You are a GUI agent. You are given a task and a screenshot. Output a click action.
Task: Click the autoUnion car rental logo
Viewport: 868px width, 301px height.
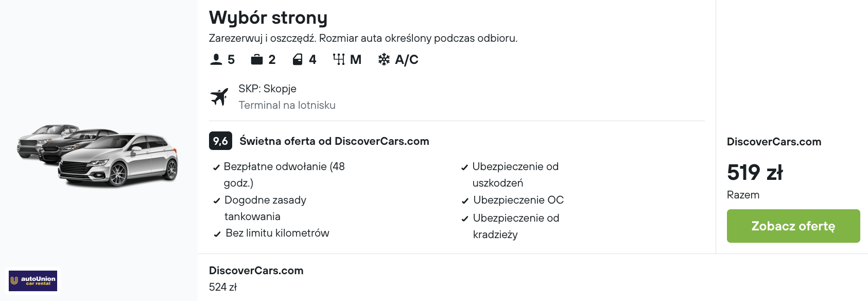[33, 281]
